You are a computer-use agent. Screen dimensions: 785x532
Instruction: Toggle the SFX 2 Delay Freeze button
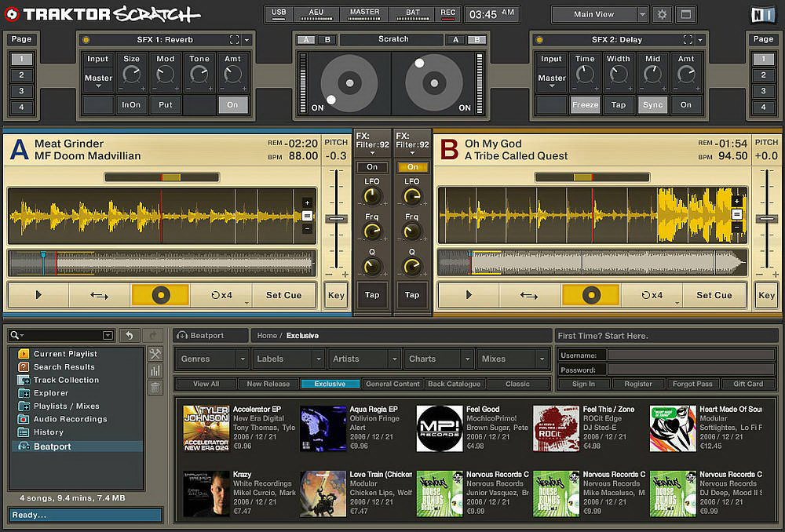[x=585, y=104]
